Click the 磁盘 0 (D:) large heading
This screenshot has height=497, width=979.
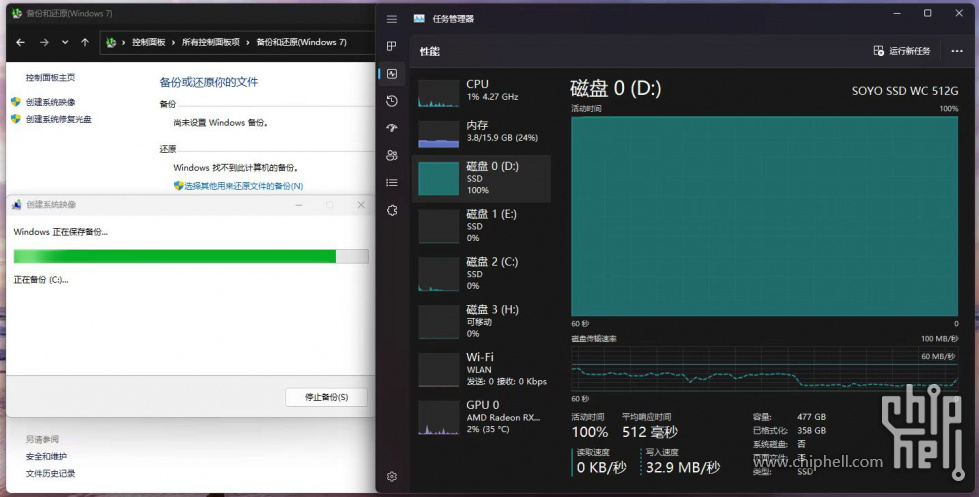point(616,89)
